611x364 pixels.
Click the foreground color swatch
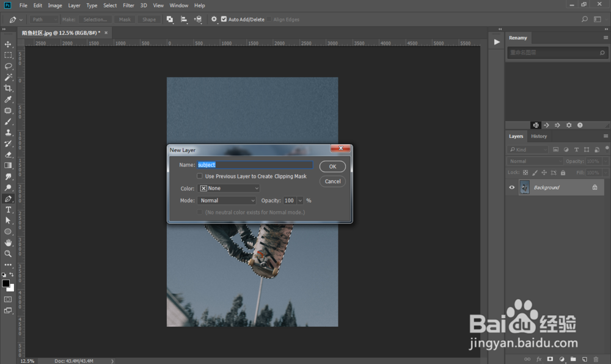5,284
